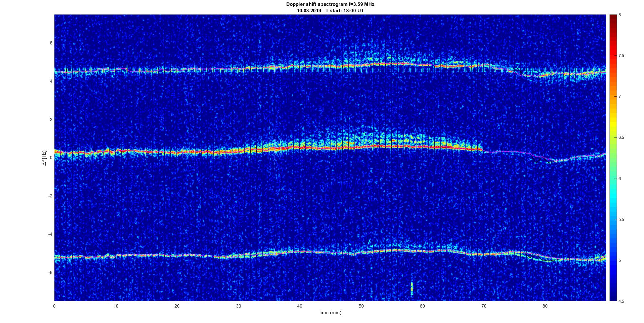Click the x-axis tick label 60
The height and width of the screenshot is (323, 644).
pyautogui.click(x=422, y=306)
